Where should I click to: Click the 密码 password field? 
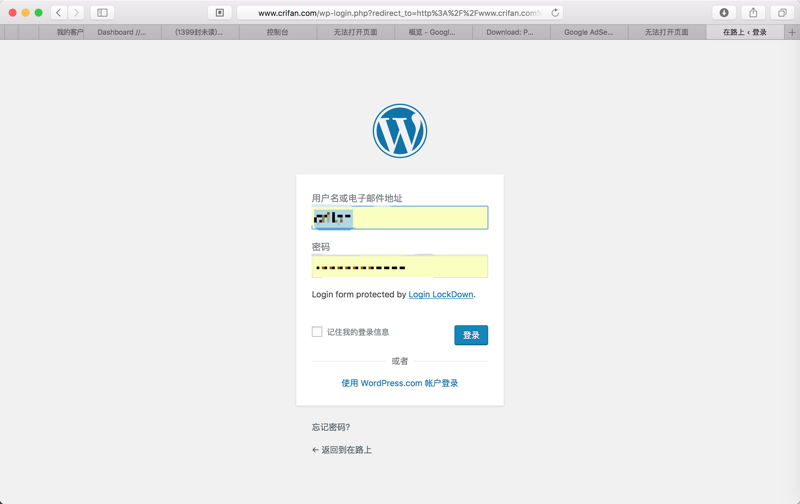coord(399,266)
